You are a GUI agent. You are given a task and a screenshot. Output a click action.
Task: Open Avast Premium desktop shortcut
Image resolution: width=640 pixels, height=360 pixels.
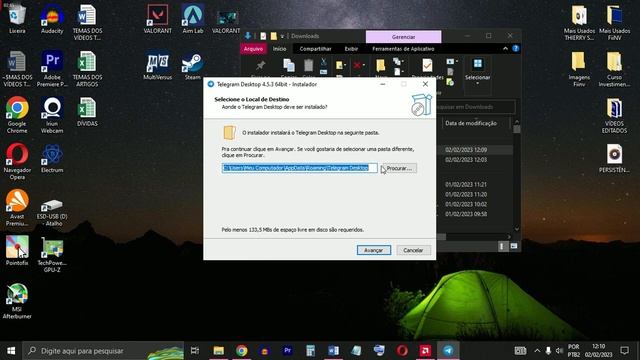coord(17,208)
